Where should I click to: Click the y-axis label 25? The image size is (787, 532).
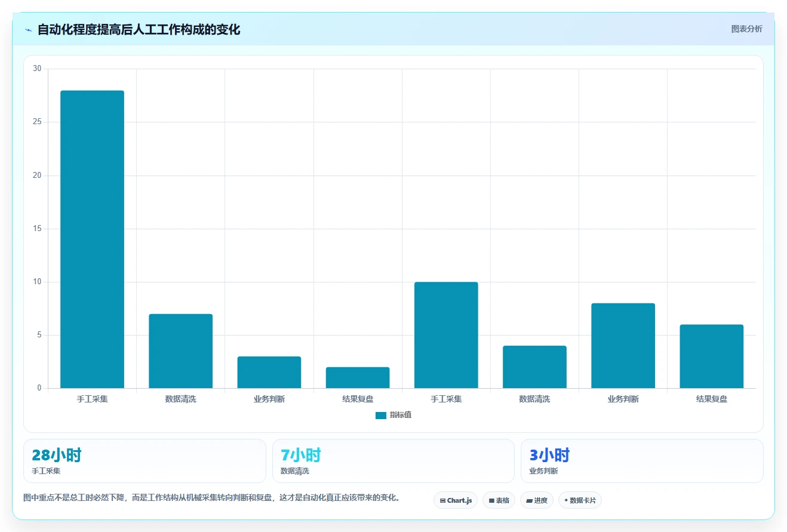(37, 122)
